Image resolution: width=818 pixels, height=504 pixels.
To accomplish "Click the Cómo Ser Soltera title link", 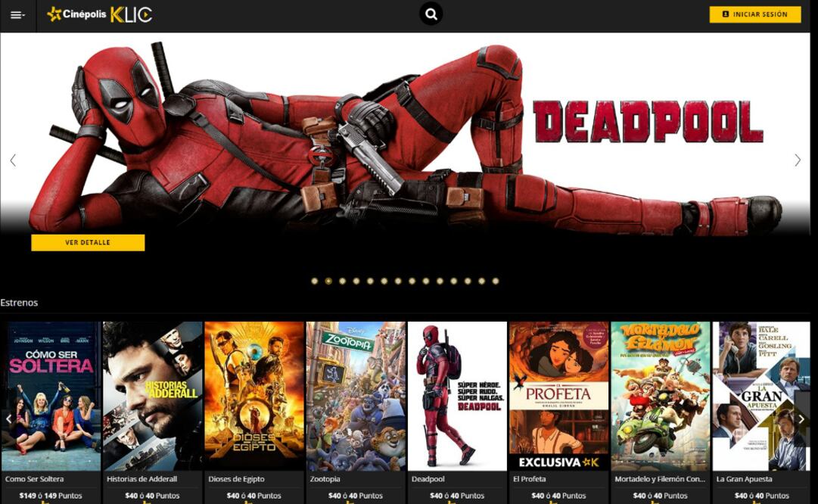I will 33,479.
